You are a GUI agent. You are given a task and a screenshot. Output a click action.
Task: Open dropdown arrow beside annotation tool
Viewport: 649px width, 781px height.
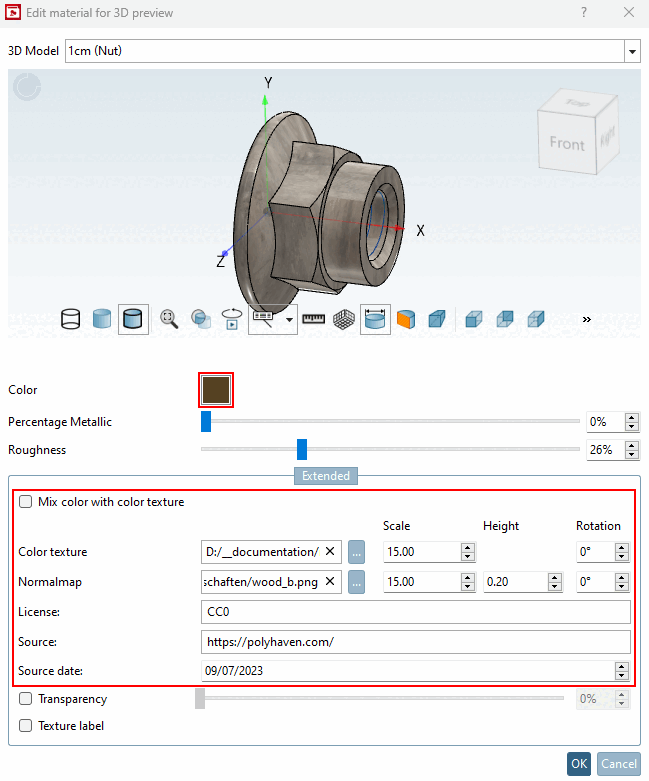point(289,319)
